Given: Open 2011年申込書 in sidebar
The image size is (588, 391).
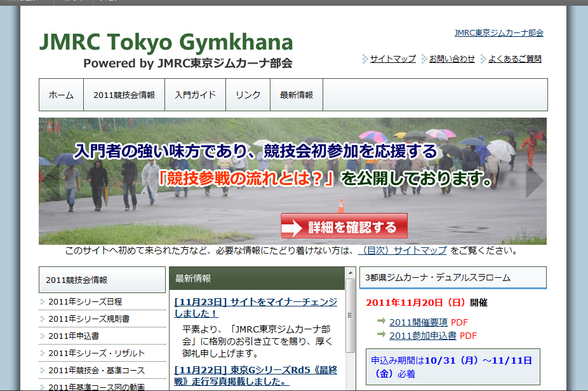Looking at the screenshot, I should click(x=74, y=336).
